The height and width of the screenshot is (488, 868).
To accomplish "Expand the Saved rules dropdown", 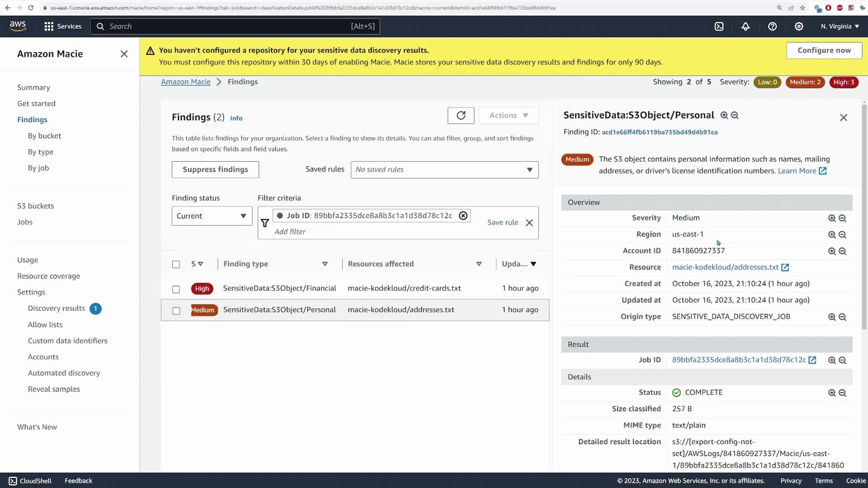I will tap(444, 170).
